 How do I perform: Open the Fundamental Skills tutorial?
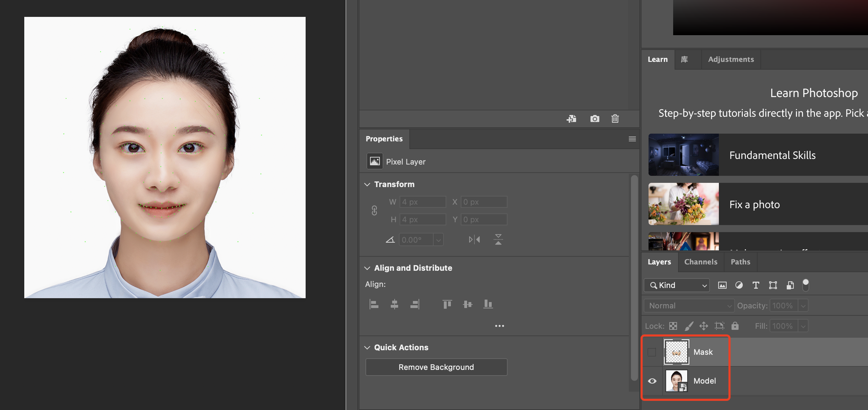[x=772, y=155]
